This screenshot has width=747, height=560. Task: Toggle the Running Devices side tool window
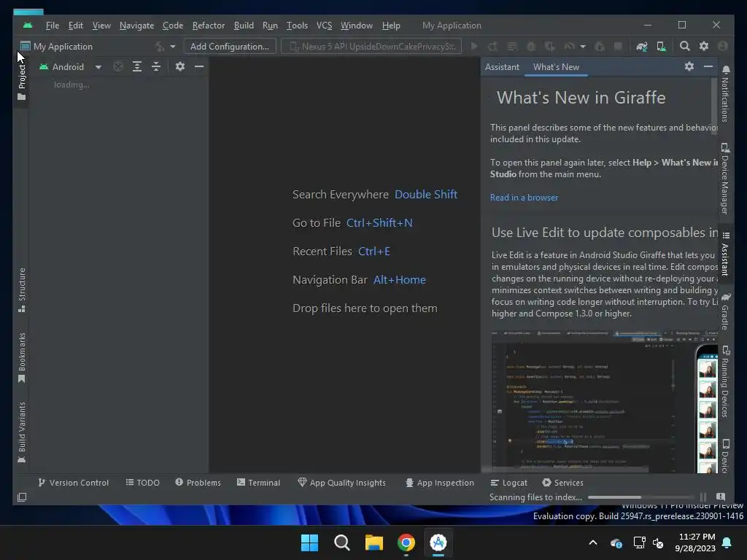click(726, 382)
